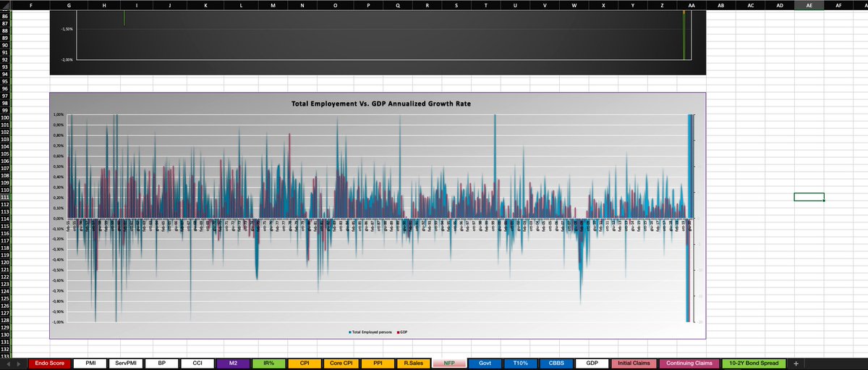Select column AB header
This screenshot has height=370, width=868.
pyautogui.click(x=720, y=5)
